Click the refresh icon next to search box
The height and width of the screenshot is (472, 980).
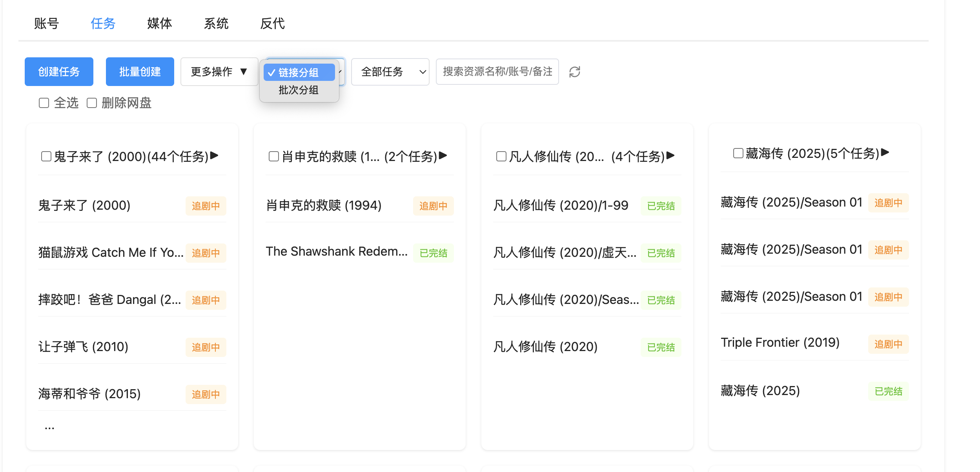tap(574, 72)
